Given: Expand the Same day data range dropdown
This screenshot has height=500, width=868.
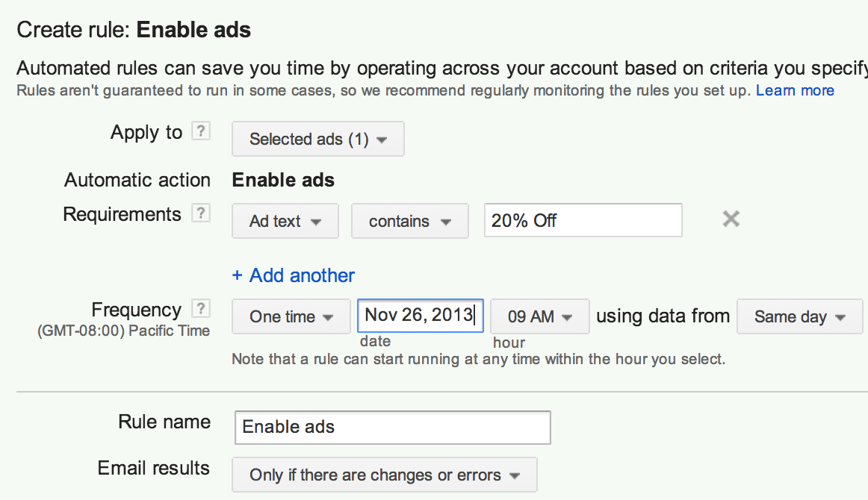Looking at the screenshot, I should (x=799, y=316).
